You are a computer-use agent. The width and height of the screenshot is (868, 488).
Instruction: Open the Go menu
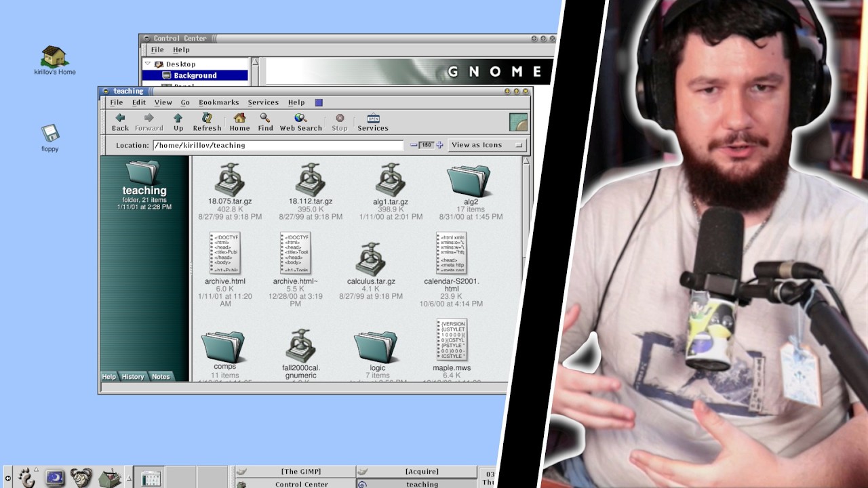tap(185, 102)
